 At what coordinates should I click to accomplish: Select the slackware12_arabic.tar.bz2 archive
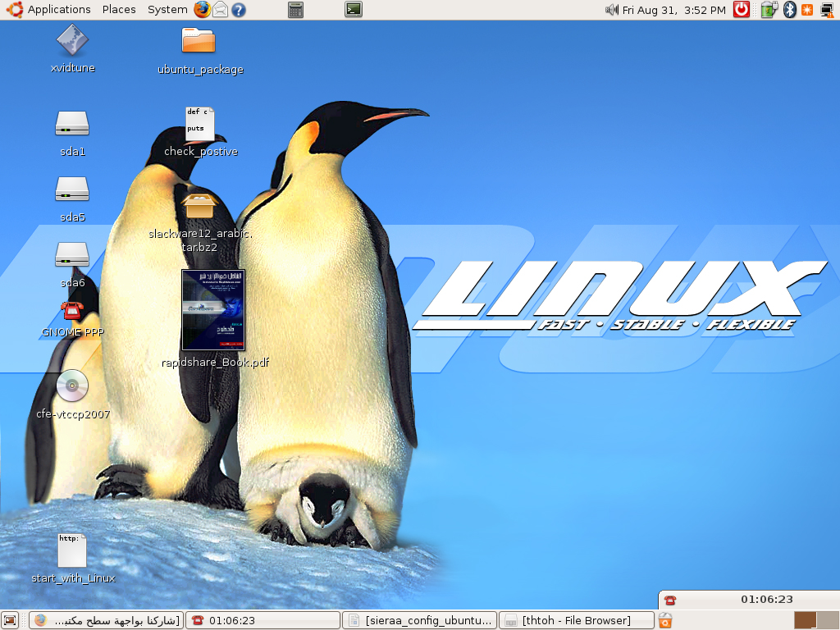tap(200, 223)
